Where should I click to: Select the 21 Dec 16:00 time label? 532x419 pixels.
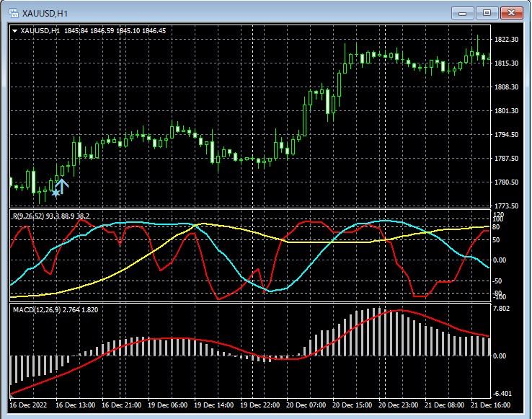pyautogui.click(x=491, y=405)
